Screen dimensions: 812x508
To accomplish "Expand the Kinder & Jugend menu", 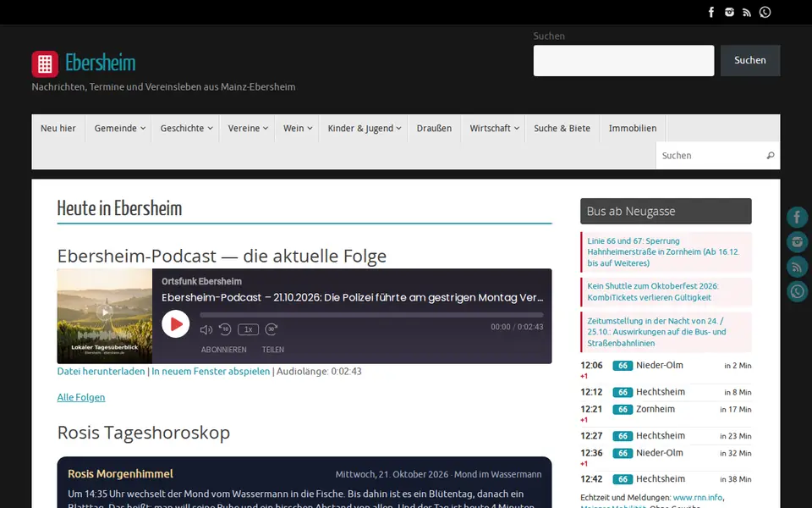I will [x=364, y=128].
